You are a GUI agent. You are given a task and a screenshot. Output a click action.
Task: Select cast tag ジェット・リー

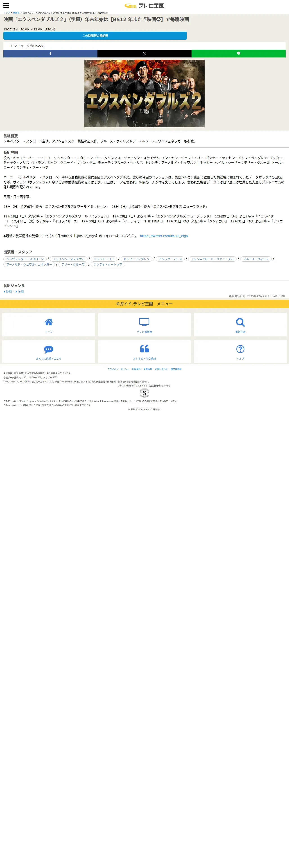(x=104, y=259)
